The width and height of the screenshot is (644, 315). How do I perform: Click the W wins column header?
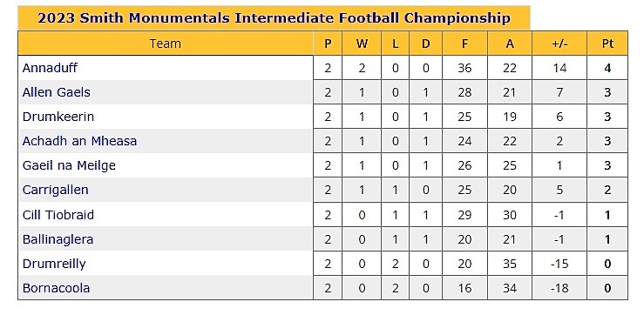pyautogui.click(x=362, y=44)
